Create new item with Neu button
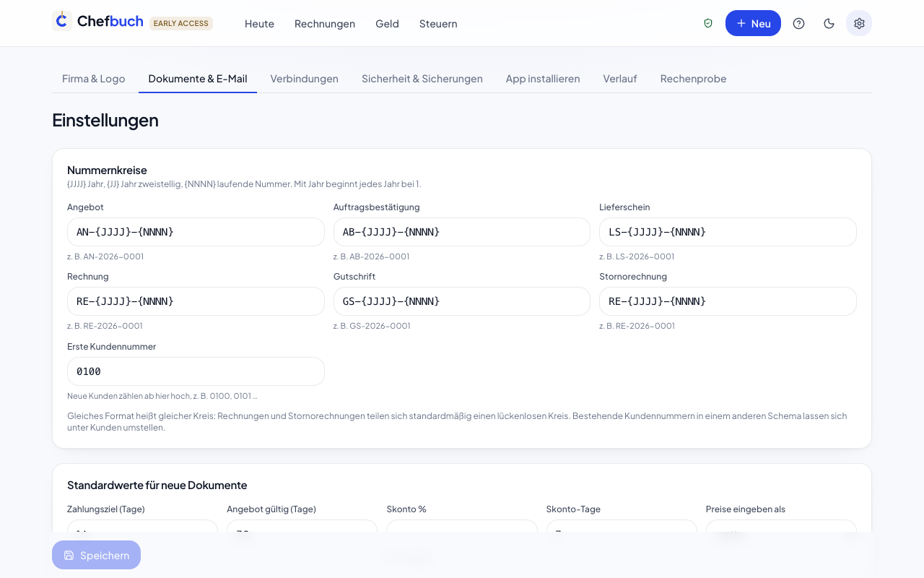 pos(753,23)
